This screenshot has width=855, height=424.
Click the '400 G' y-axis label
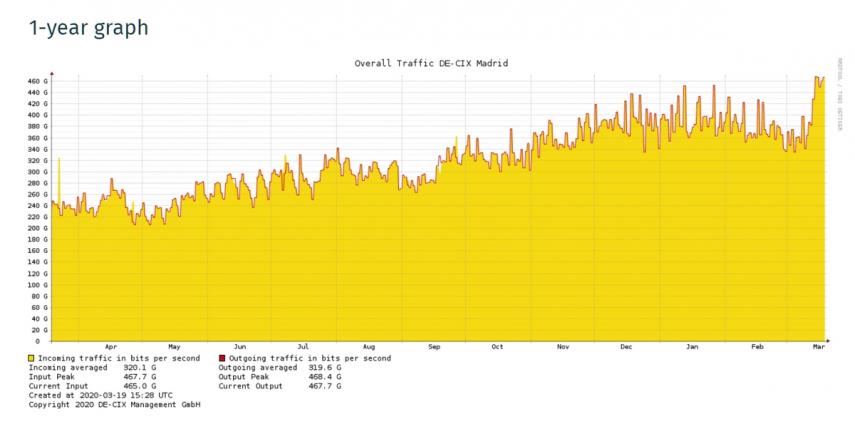pyautogui.click(x=38, y=115)
